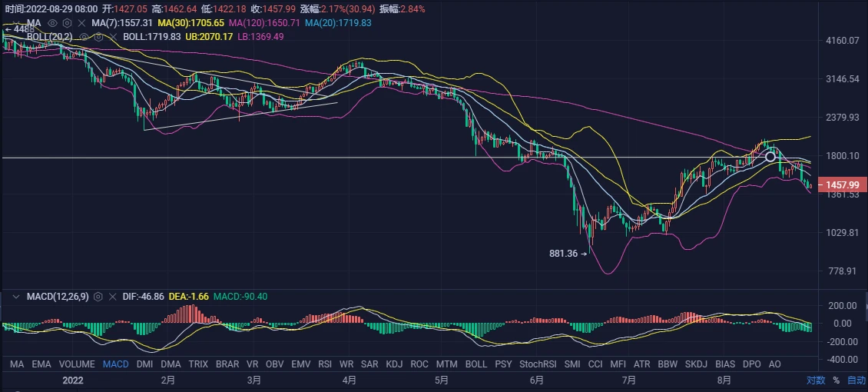Select the AO indicator tab
This screenshot has width=868, height=392.
775,364
